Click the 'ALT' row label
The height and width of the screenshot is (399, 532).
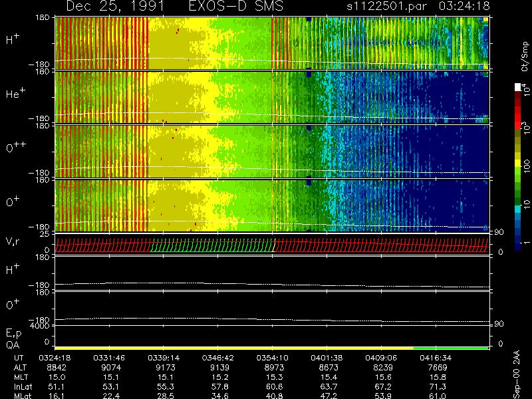point(20,368)
